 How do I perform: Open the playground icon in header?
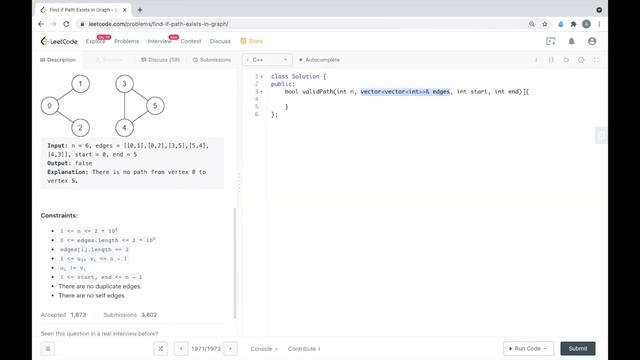[x=551, y=41]
